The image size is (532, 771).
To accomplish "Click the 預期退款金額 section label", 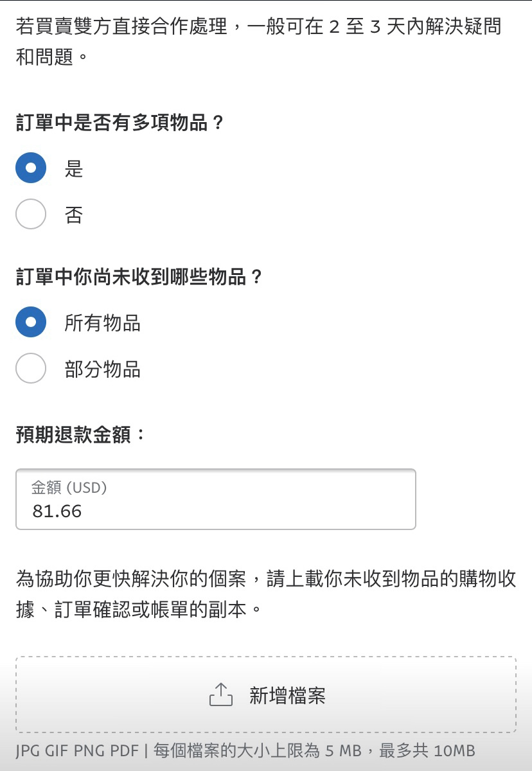I will (81, 435).
